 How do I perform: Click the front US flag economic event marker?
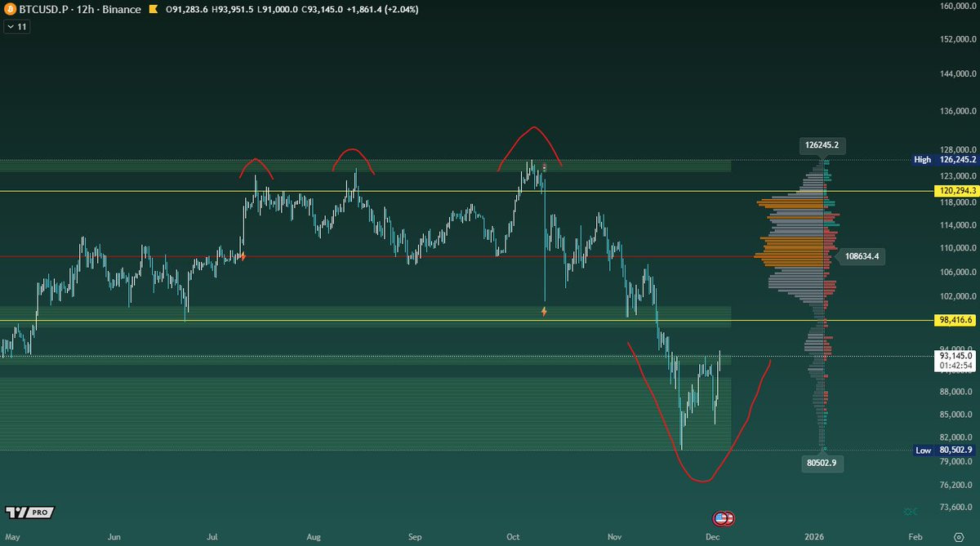720,518
